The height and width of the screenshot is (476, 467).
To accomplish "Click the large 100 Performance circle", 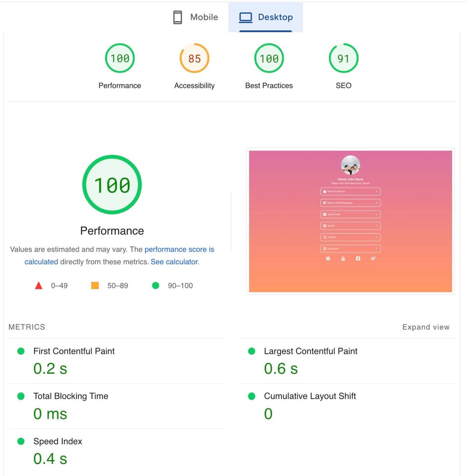I will (112, 184).
